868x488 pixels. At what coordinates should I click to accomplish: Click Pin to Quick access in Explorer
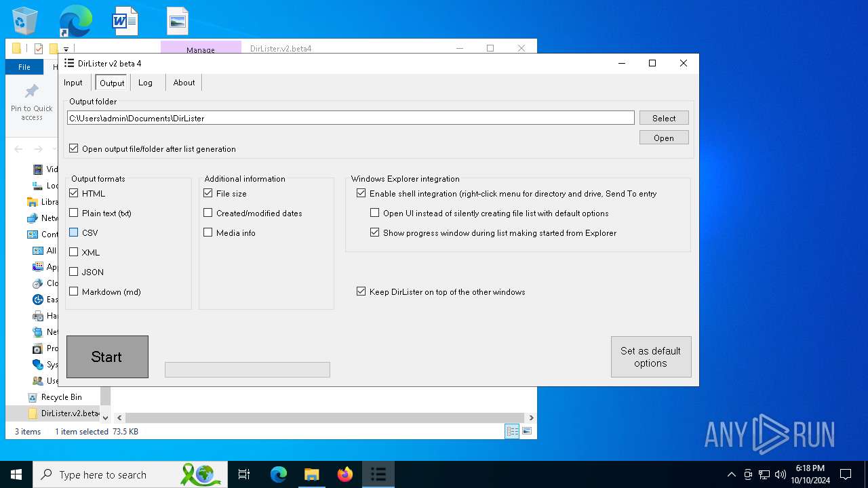32,103
